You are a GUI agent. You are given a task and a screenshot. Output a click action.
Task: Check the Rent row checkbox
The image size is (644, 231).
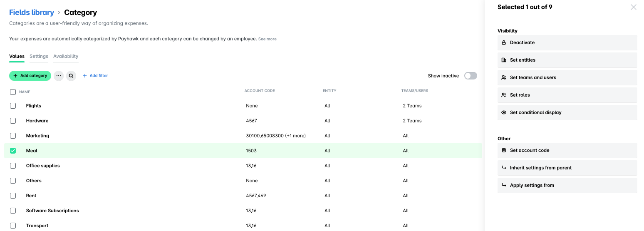pos(13,196)
